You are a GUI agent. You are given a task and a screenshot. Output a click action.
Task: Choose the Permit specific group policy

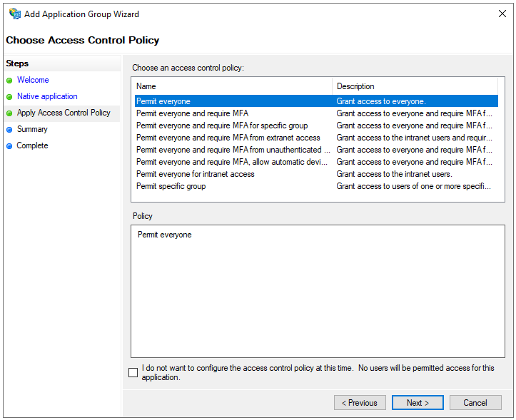171,186
